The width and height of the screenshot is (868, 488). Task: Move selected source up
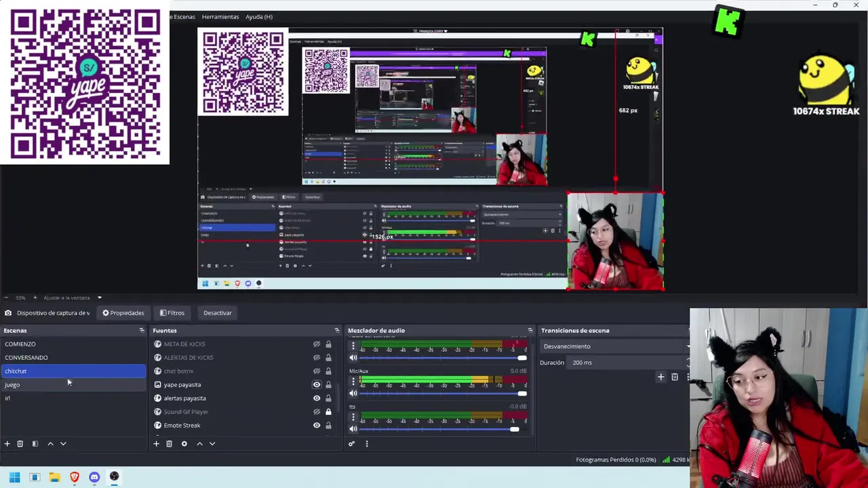pos(199,443)
